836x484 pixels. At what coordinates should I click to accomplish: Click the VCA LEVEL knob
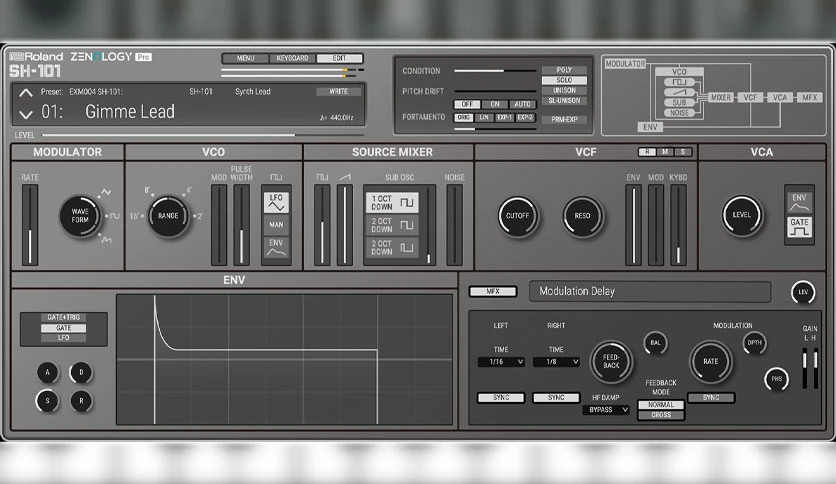pyautogui.click(x=742, y=215)
